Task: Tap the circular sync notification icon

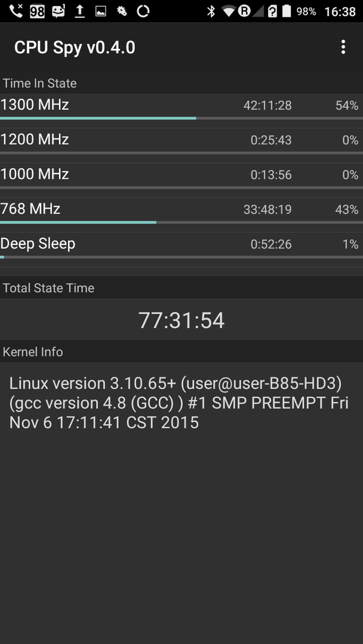Action: coord(143,11)
